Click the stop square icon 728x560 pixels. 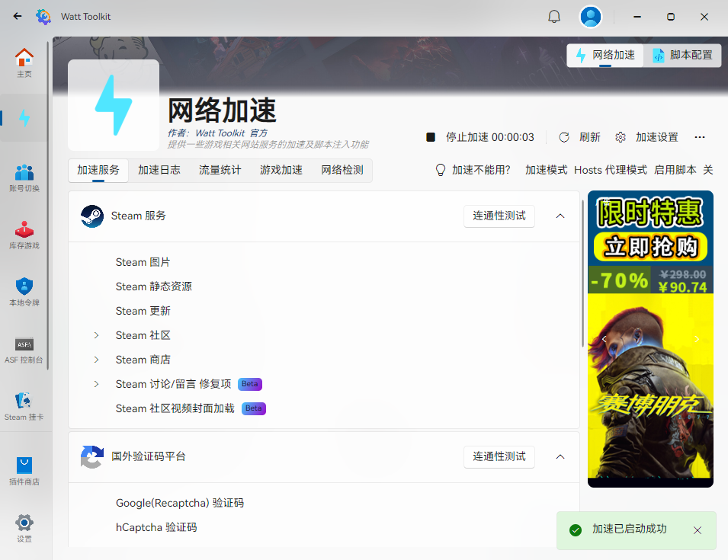(431, 137)
